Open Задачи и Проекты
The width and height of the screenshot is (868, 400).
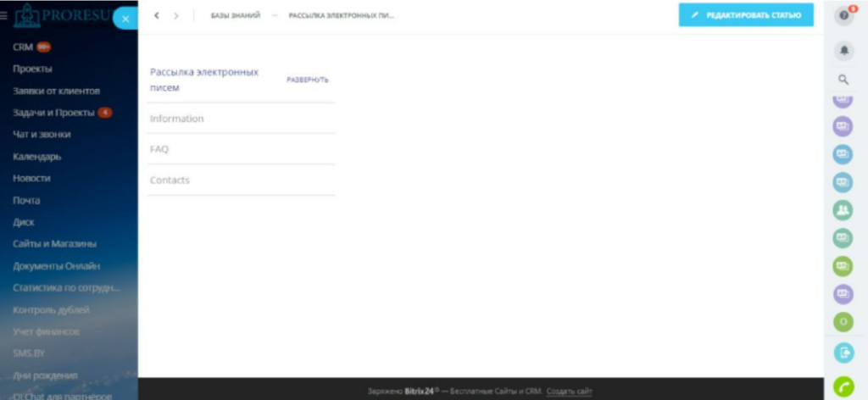pos(53,113)
